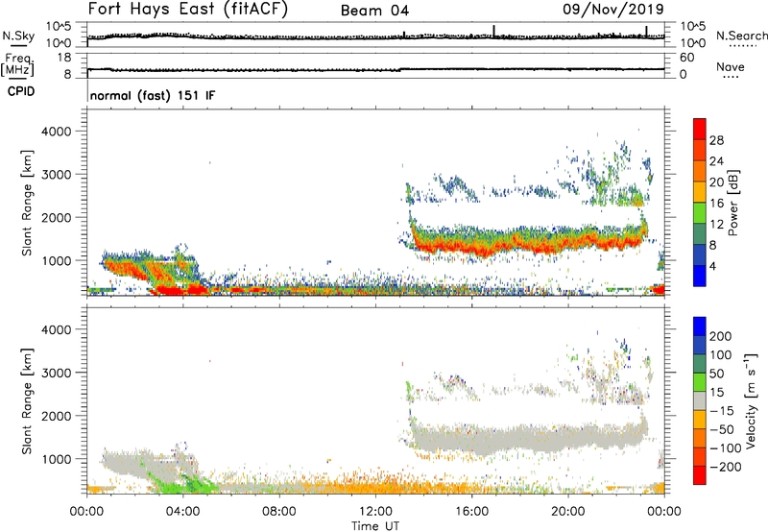
Task: Click the "12:00" time tick label
Action: (x=375, y=511)
